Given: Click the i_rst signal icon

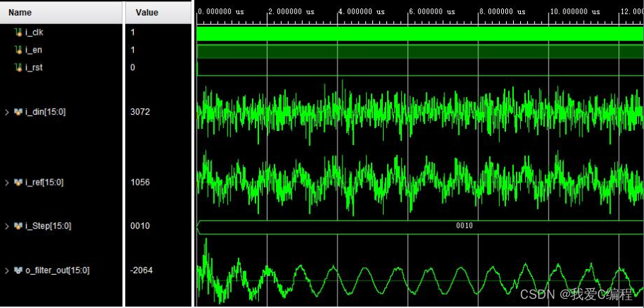Looking at the screenshot, I should pyautogui.click(x=18, y=67).
